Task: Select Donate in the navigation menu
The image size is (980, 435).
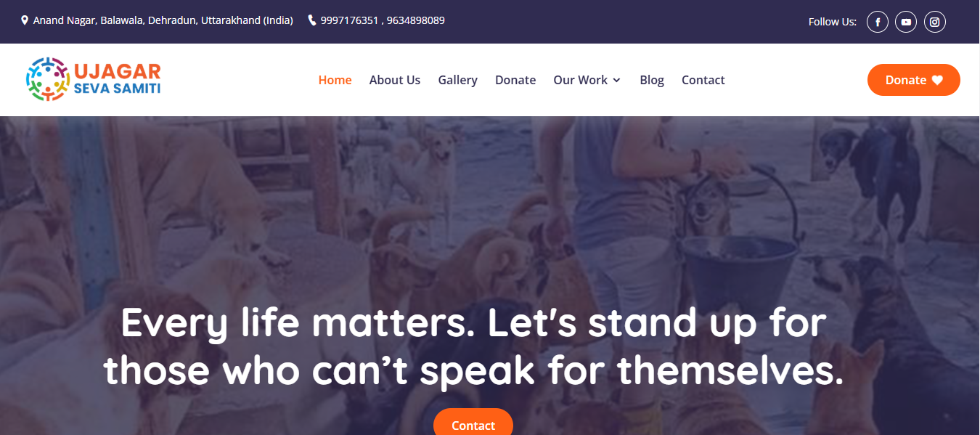Action: [x=515, y=80]
